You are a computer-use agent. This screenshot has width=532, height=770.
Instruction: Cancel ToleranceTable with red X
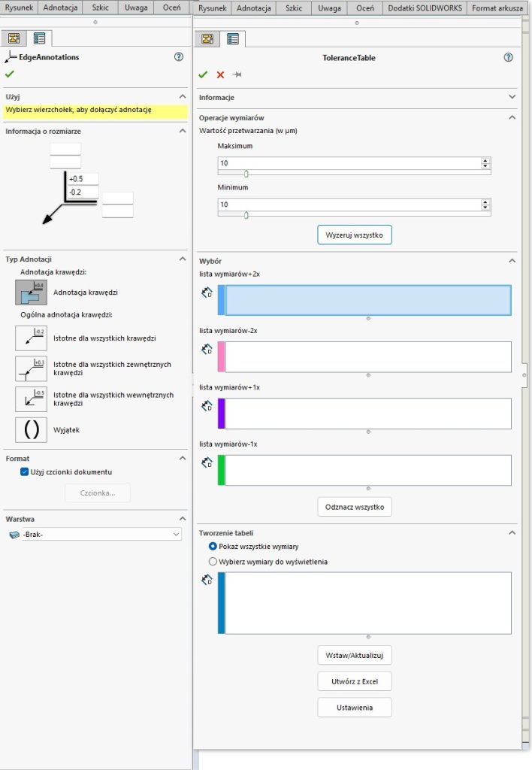(220, 74)
